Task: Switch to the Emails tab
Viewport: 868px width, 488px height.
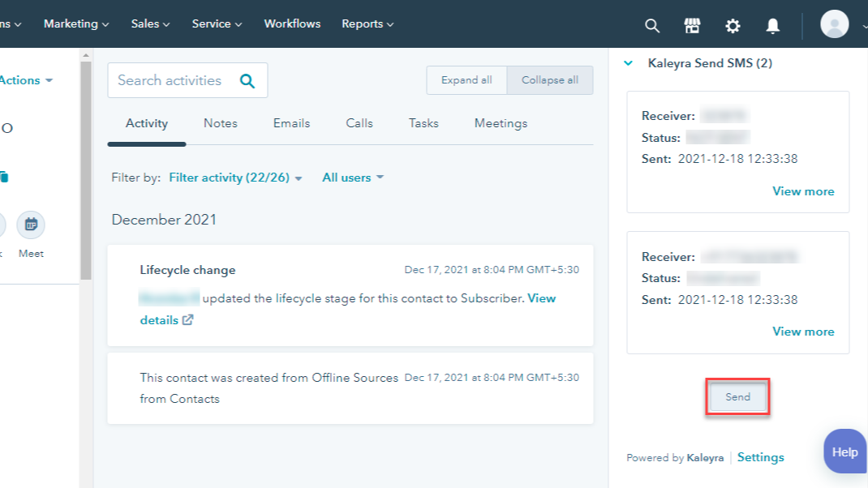Action: [291, 123]
